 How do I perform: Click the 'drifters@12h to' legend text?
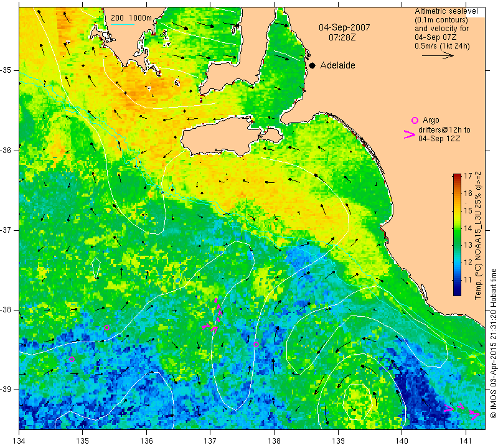[444, 130]
